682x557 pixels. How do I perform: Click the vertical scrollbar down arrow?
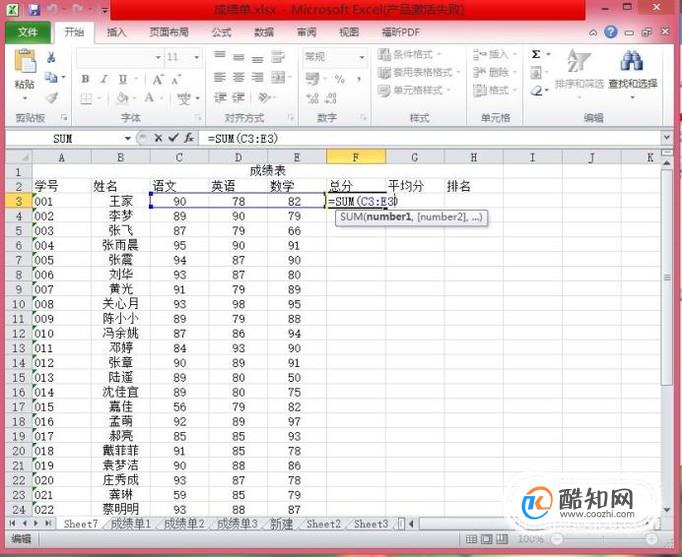667,509
